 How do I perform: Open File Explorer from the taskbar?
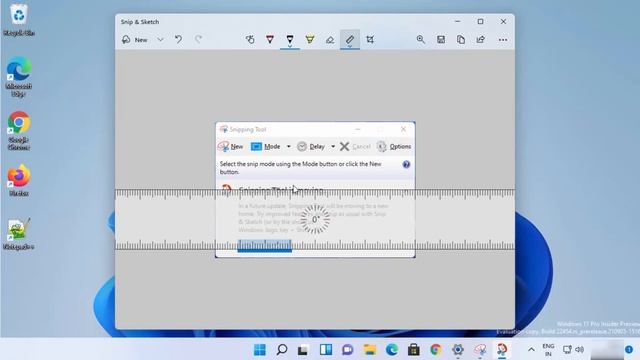[370, 349]
